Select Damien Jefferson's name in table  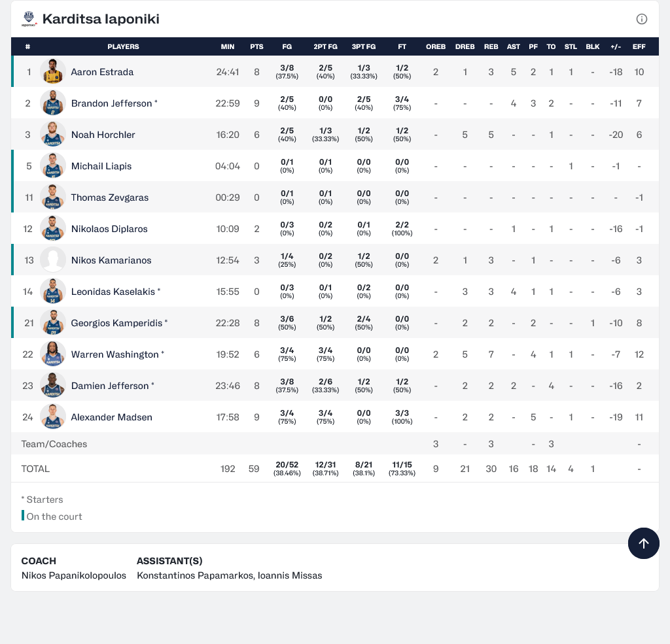click(110, 386)
